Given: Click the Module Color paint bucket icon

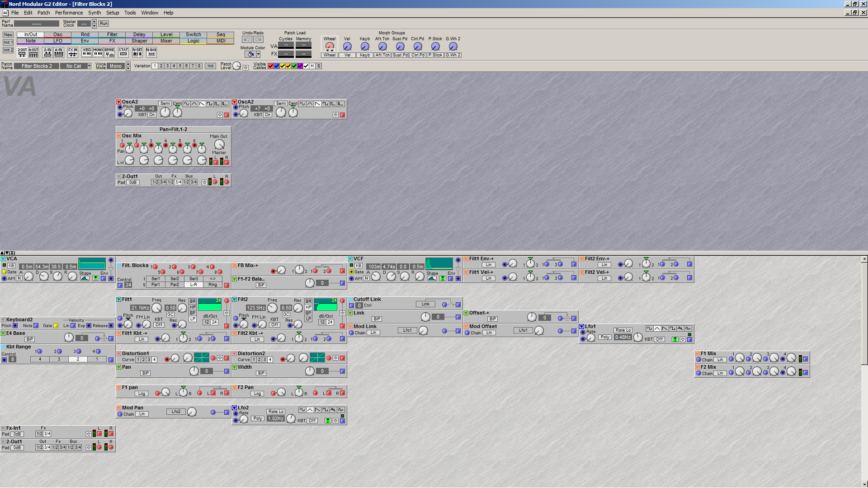Looking at the screenshot, I should click(x=250, y=54).
